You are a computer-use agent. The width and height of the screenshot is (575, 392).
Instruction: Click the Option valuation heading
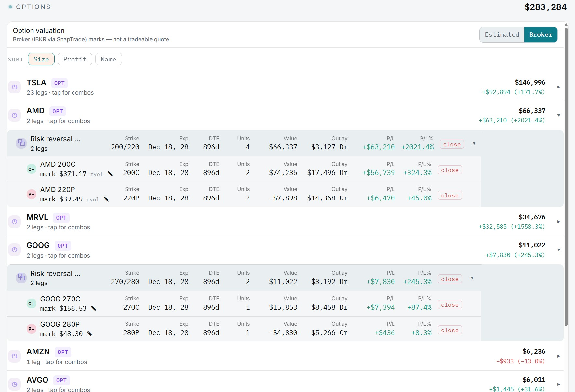(x=39, y=31)
